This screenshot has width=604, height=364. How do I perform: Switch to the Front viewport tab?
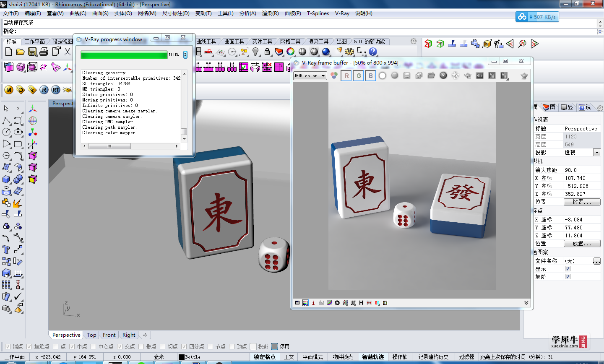[109, 335]
